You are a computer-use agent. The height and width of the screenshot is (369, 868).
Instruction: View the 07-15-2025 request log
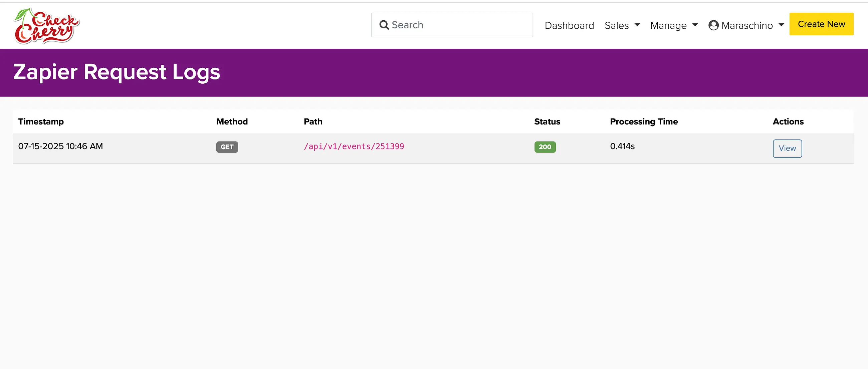pos(787,148)
